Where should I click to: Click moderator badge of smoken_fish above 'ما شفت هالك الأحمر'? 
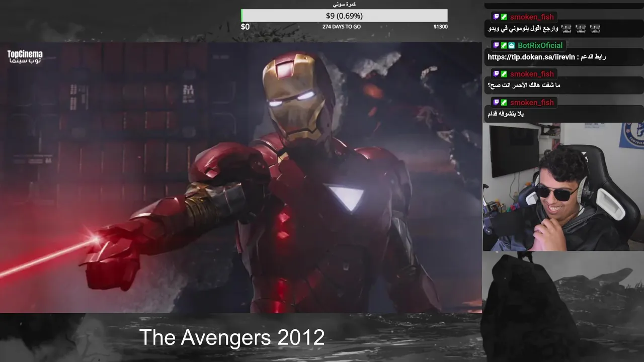pyautogui.click(x=504, y=74)
